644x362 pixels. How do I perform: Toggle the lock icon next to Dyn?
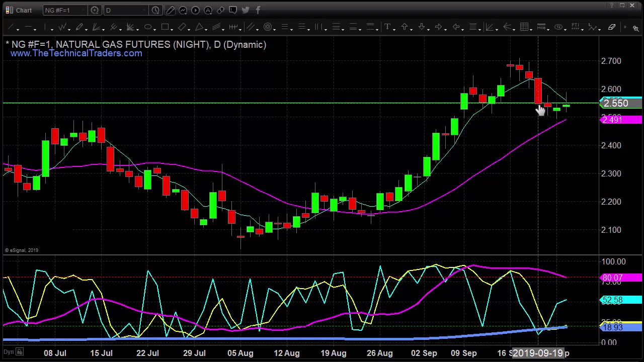coord(20,352)
